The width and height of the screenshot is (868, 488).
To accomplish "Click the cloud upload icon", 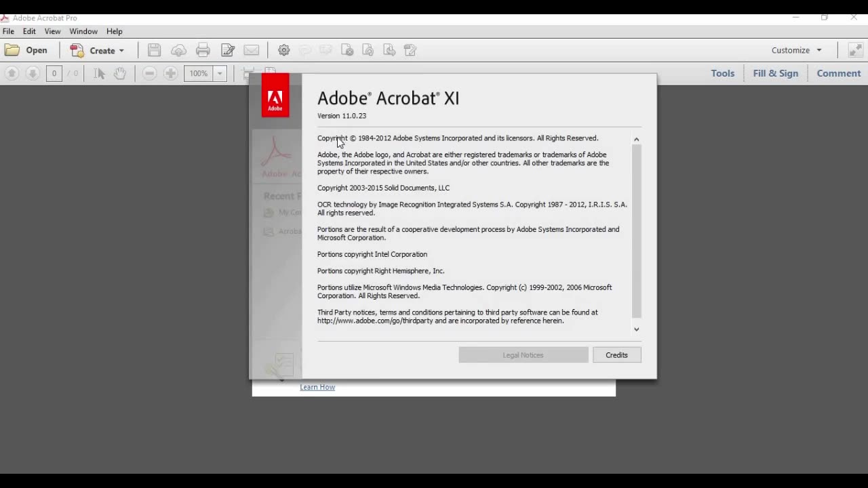I will pos(178,50).
